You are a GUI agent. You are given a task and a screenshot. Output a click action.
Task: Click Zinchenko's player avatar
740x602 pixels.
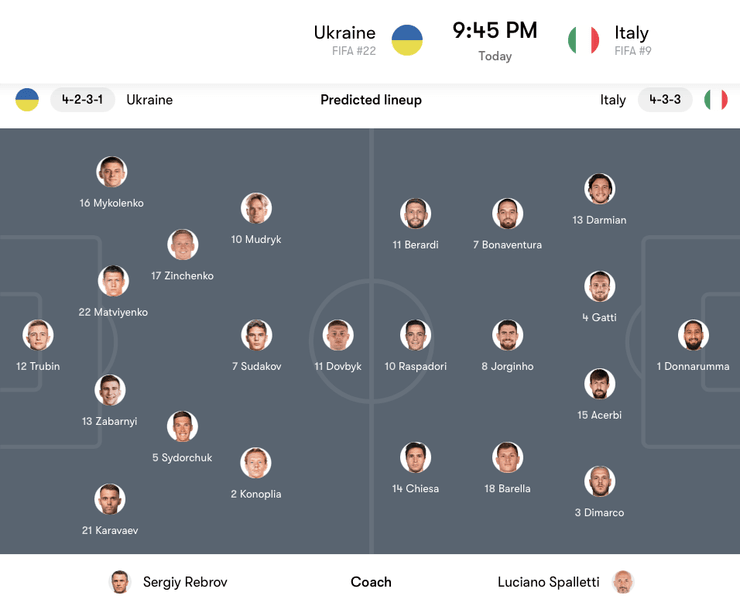coord(182,244)
